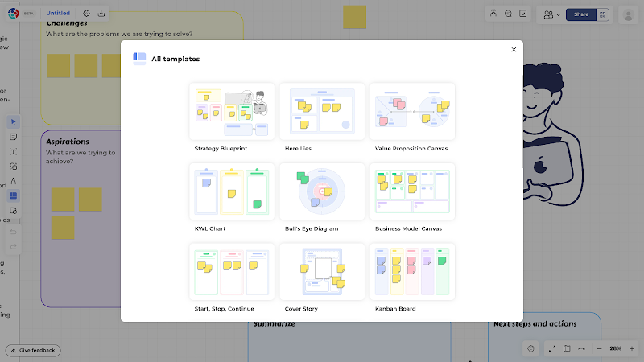This screenshot has width=644, height=362.
Task: Select the shapes tool
Action: coord(13,167)
